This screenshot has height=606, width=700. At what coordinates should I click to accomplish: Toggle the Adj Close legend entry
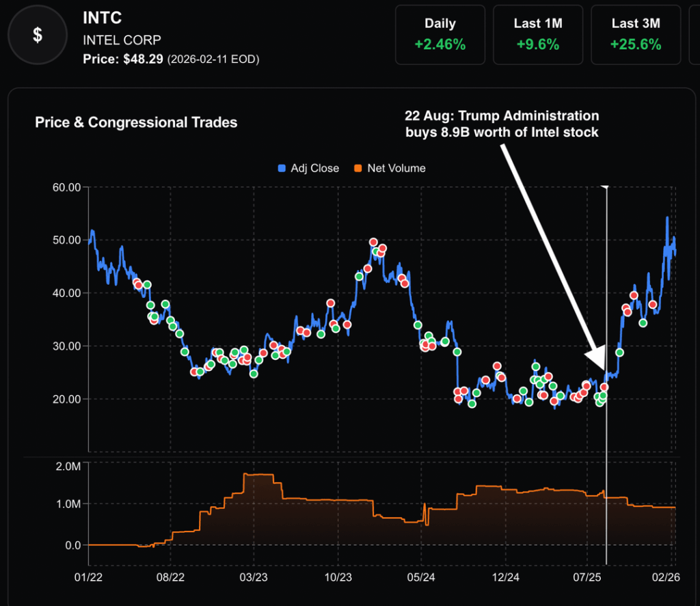pyautogui.click(x=308, y=168)
